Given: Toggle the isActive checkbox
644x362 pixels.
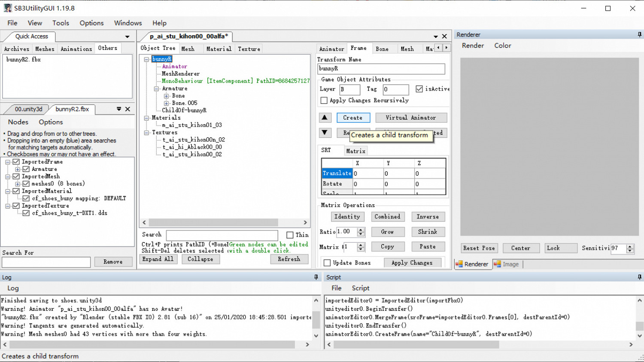Looking at the screenshot, I should tap(419, 89).
